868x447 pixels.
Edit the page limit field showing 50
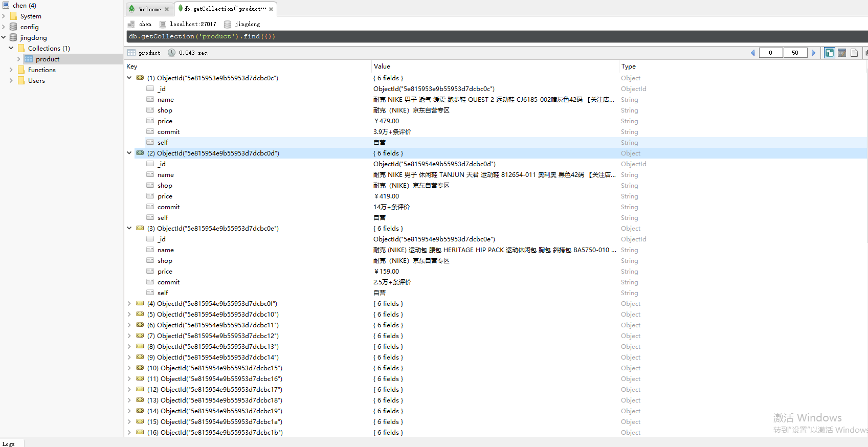click(795, 53)
